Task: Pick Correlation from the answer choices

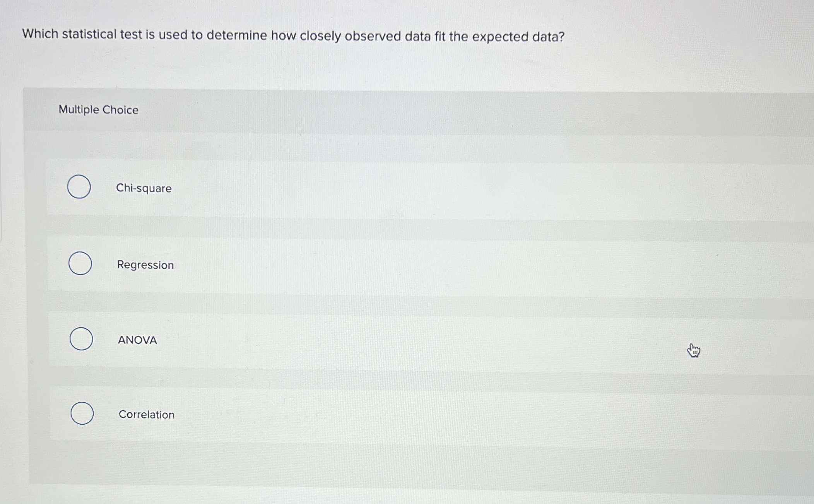Action: (x=82, y=413)
